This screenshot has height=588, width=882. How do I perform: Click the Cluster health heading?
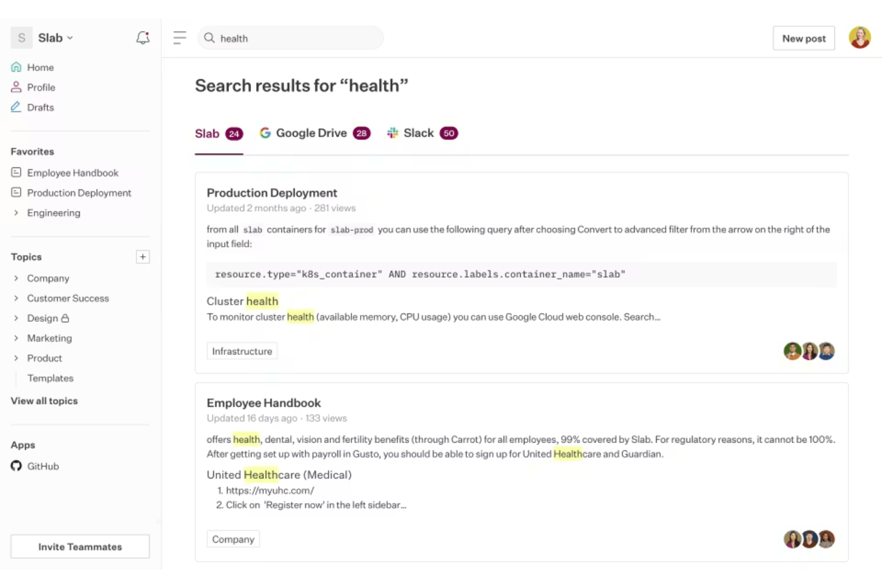(243, 301)
